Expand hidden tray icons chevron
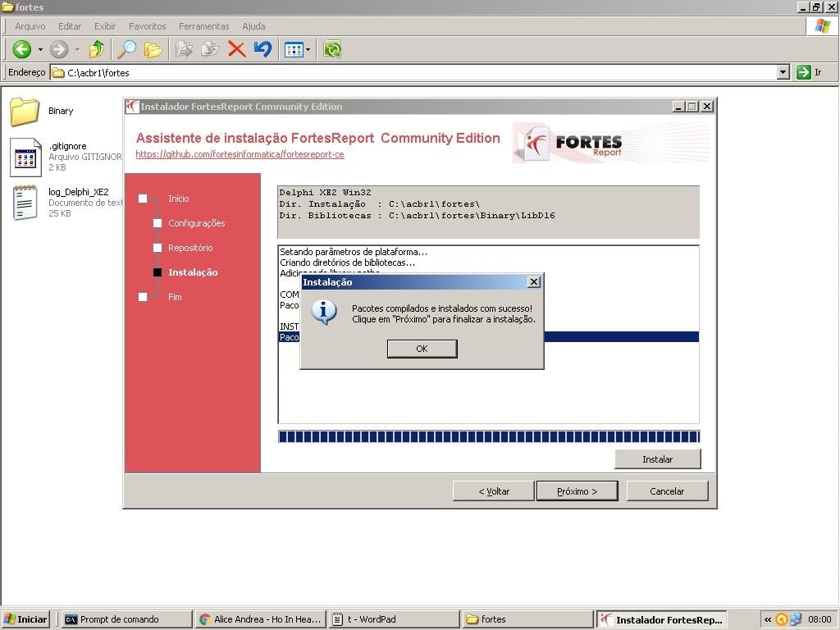 (x=768, y=619)
